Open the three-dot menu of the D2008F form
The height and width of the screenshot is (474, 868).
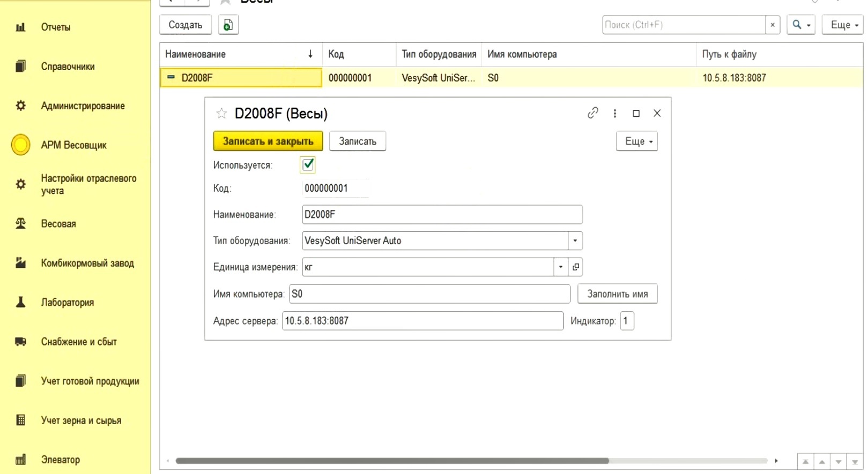[614, 114]
